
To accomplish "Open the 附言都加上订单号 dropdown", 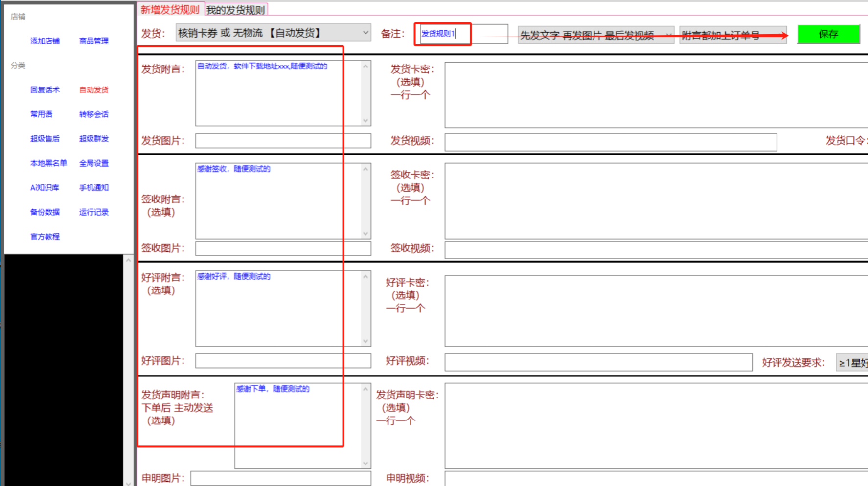I will click(732, 35).
